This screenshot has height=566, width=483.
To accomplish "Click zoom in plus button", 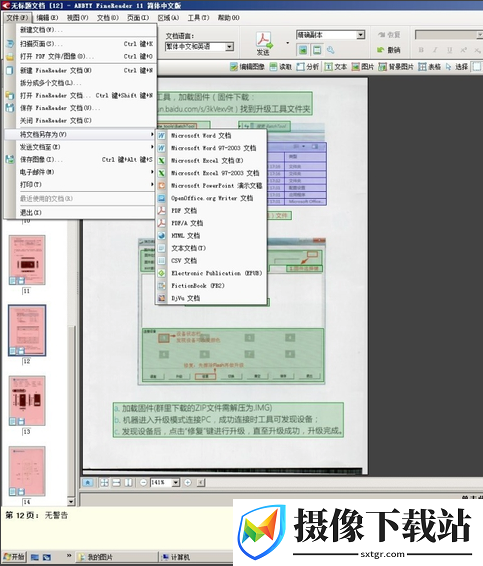I will pos(188,482).
